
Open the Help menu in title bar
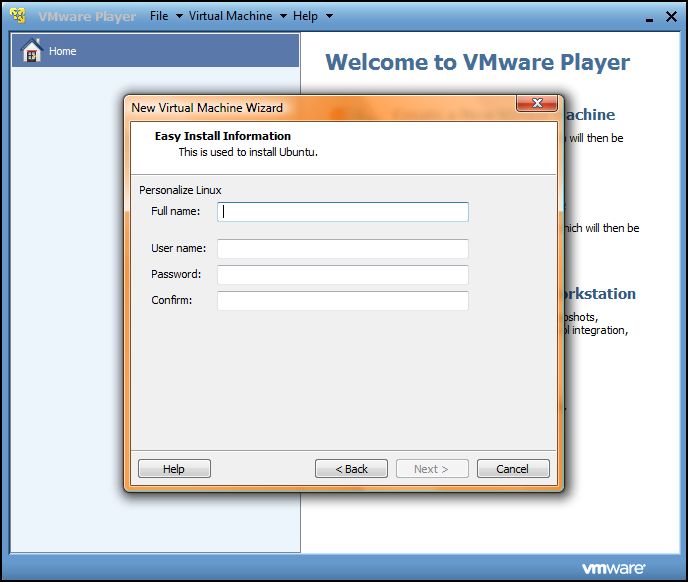[x=305, y=16]
